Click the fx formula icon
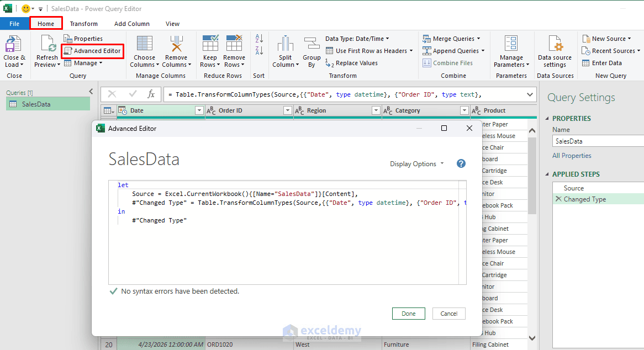The height and width of the screenshot is (350, 644). [x=151, y=94]
